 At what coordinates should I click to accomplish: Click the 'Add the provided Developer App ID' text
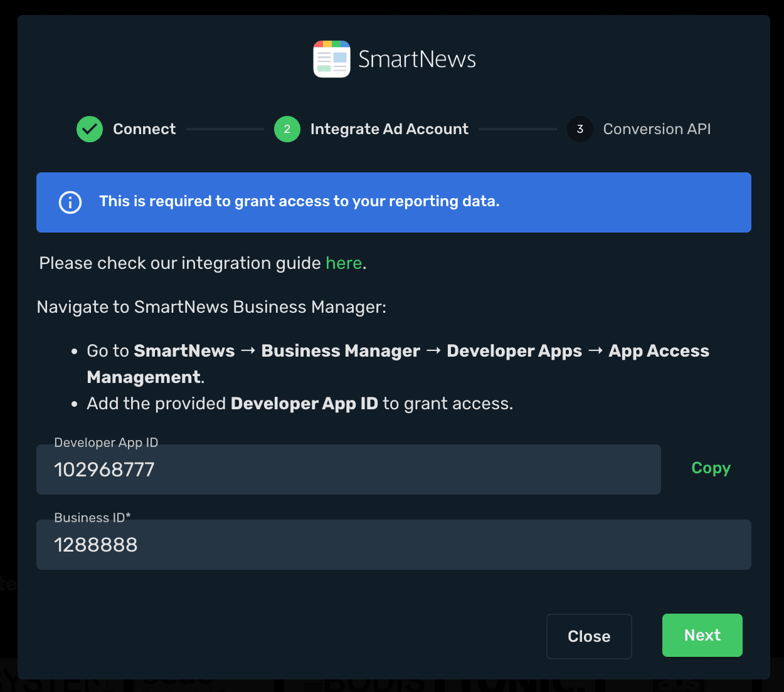point(300,404)
